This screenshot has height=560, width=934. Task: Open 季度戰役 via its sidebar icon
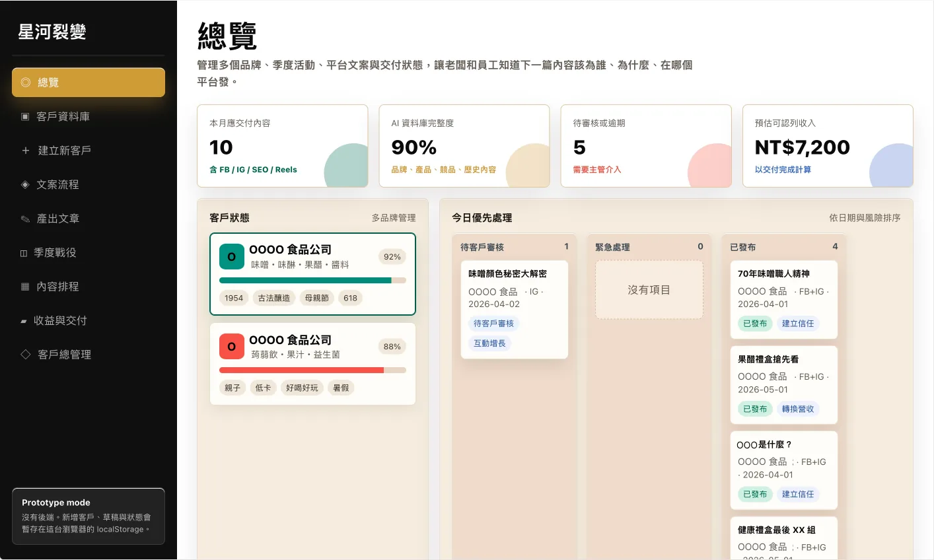[24, 253]
